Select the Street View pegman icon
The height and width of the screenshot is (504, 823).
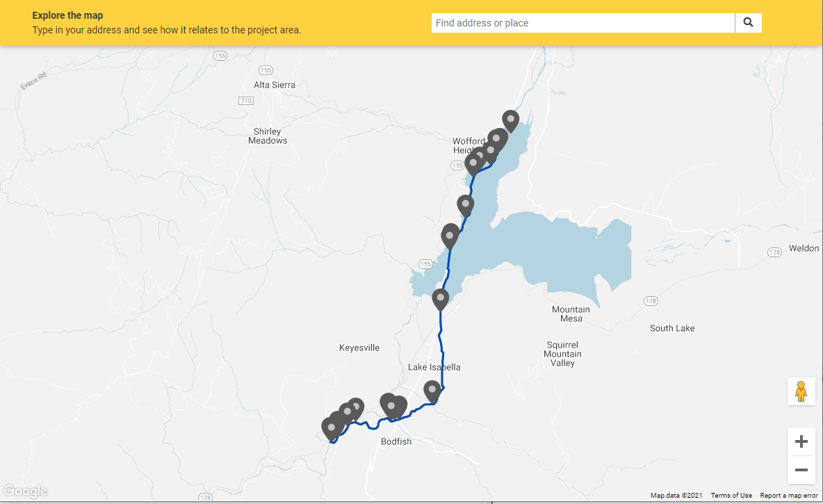pos(801,391)
